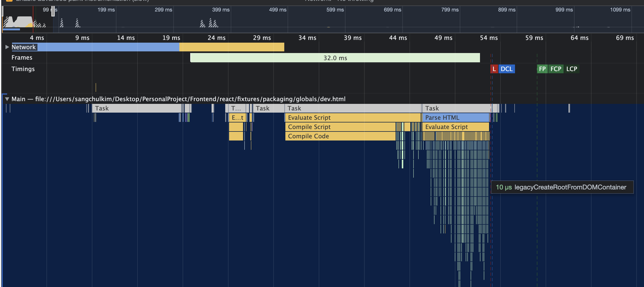Click the yellow Network request bar segment

pos(232,47)
